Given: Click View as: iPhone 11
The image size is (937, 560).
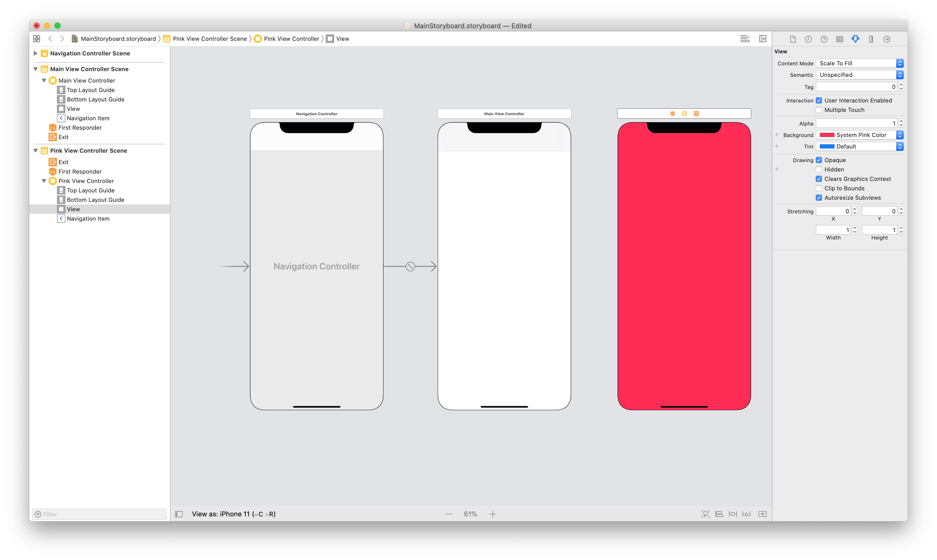Looking at the screenshot, I should [233, 513].
